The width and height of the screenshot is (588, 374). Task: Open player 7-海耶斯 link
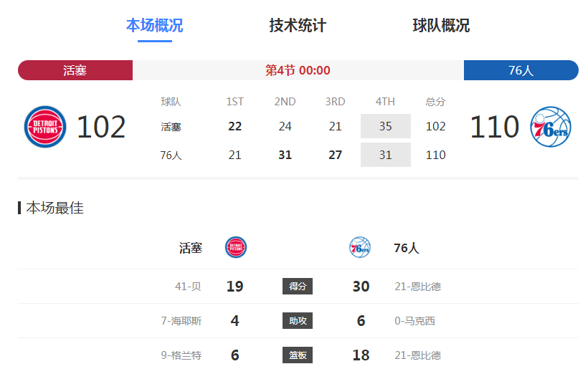click(x=181, y=321)
